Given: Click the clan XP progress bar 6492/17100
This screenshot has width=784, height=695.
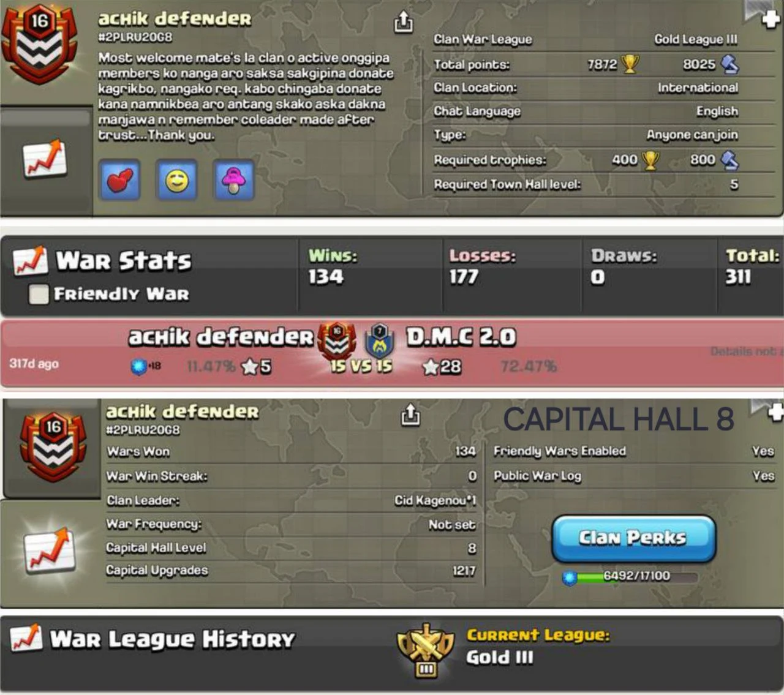Looking at the screenshot, I should tap(631, 576).
